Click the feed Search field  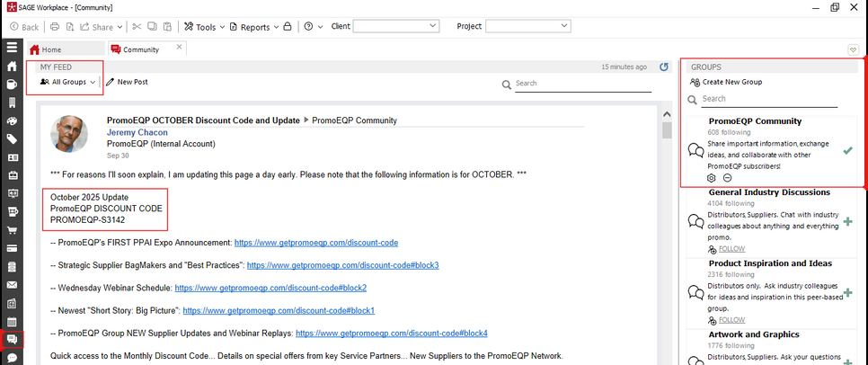tap(583, 83)
